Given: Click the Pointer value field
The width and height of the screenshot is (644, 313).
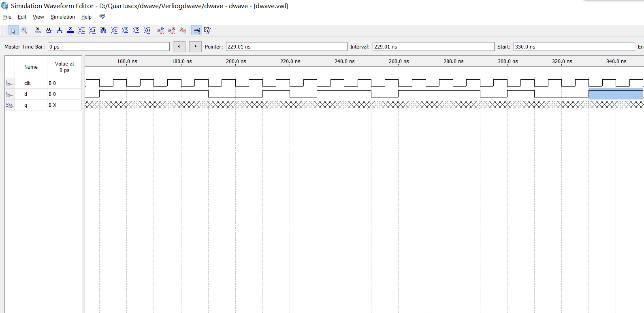Looking at the screenshot, I should coord(286,47).
